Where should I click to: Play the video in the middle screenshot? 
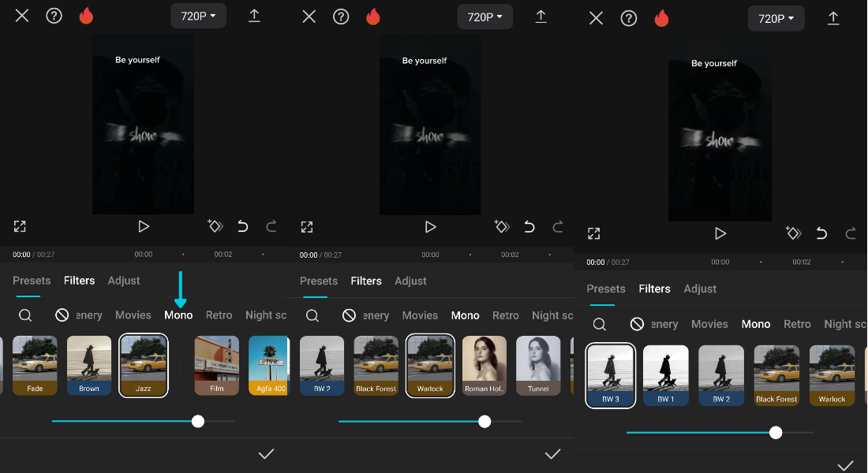point(430,227)
